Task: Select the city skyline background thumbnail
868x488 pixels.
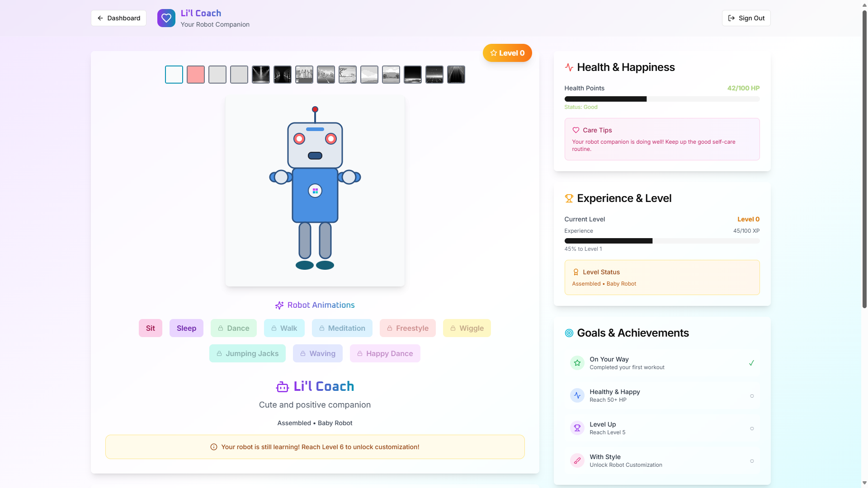Action: click(304, 75)
